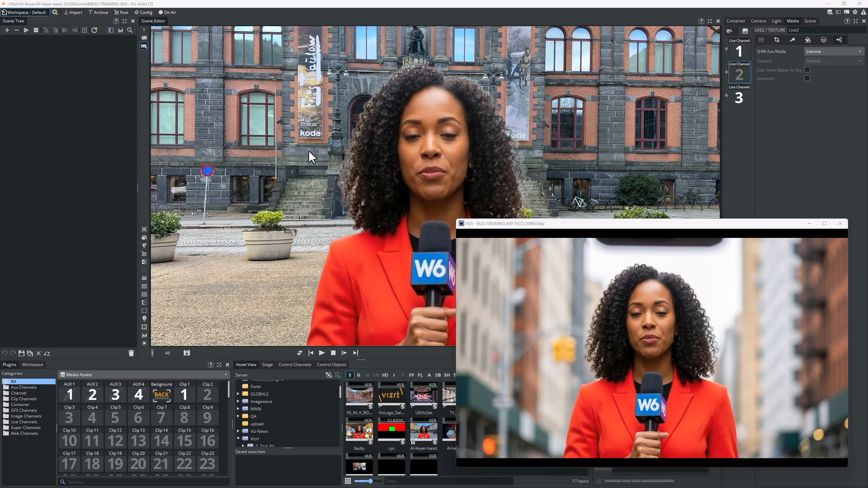
Task: Open the keying (key icon) settings tab
Action: click(x=792, y=40)
